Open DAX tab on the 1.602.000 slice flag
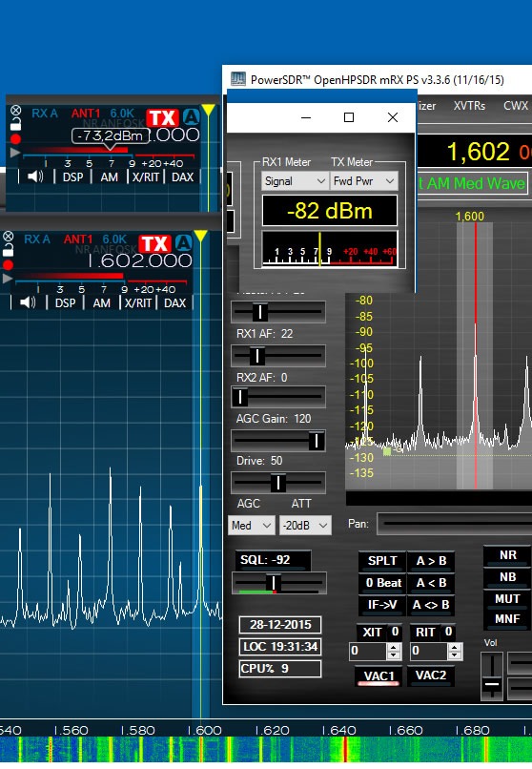The width and height of the screenshot is (532, 769). click(x=174, y=303)
